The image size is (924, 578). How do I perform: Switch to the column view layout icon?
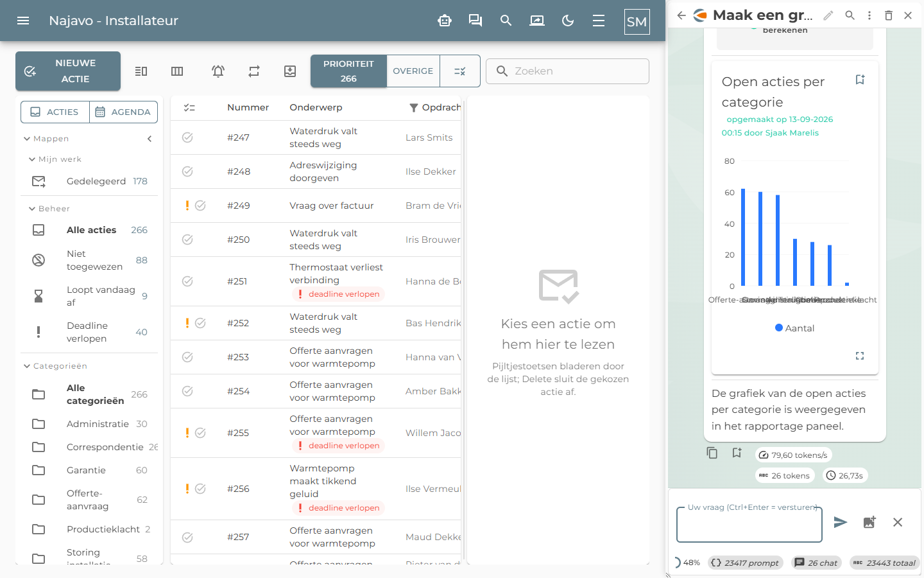point(177,71)
